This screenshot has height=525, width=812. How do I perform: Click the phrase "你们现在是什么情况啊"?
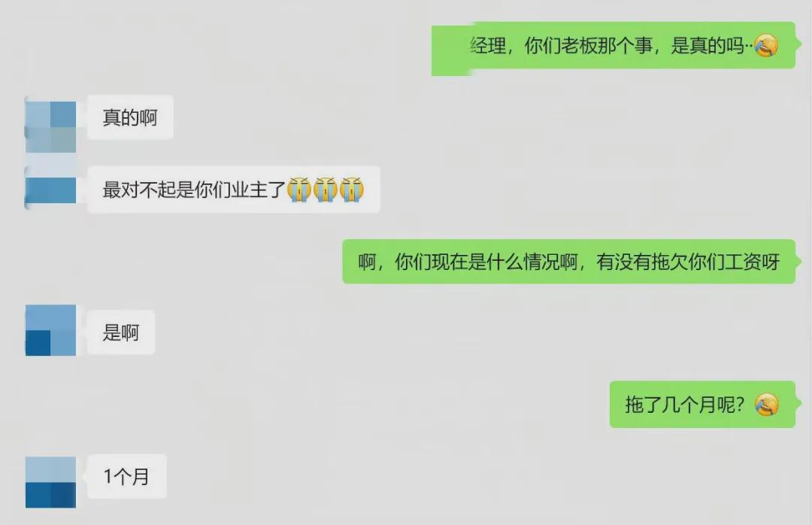click(486, 262)
